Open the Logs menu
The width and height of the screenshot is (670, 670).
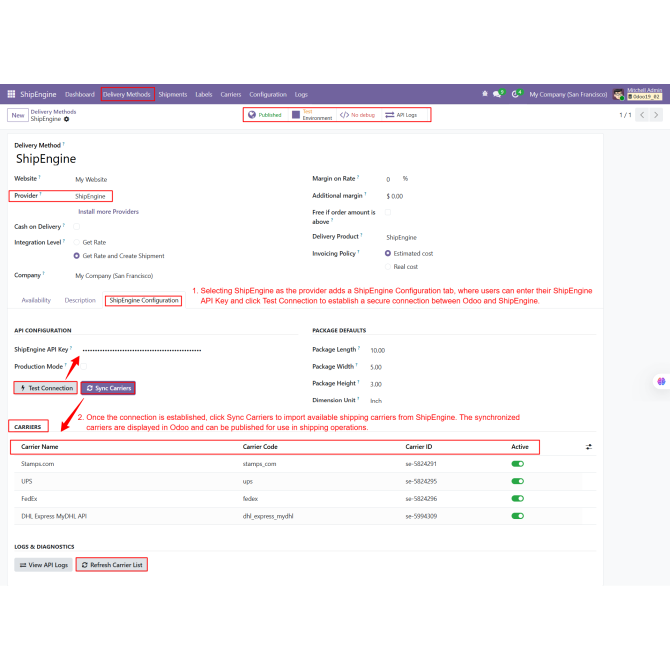tap(301, 94)
